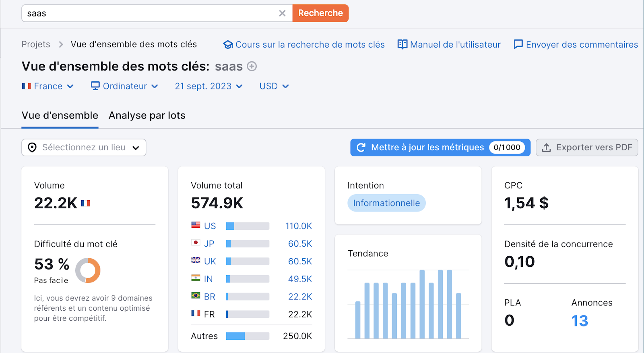This screenshot has width=644, height=353.
Task: Open the 21 sept. 2023 date dropdown
Action: (209, 86)
